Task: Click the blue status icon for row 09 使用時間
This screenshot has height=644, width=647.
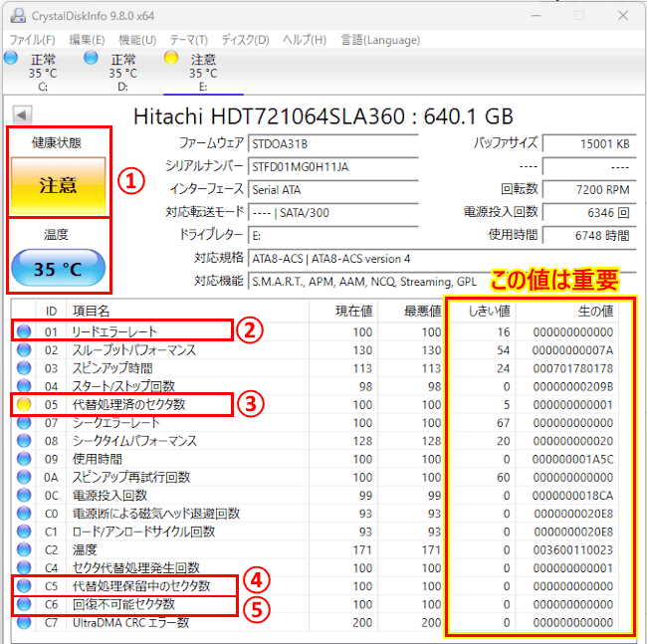Action: (x=24, y=458)
